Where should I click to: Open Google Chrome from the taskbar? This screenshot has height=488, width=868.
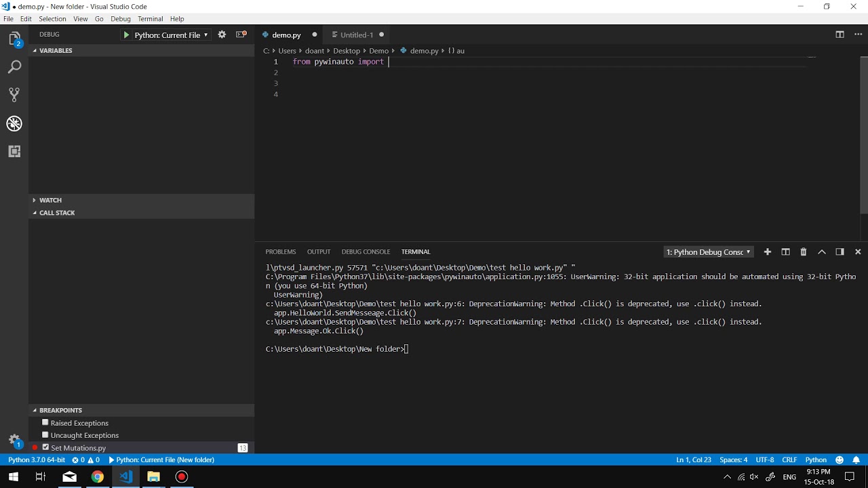click(98, 476)
